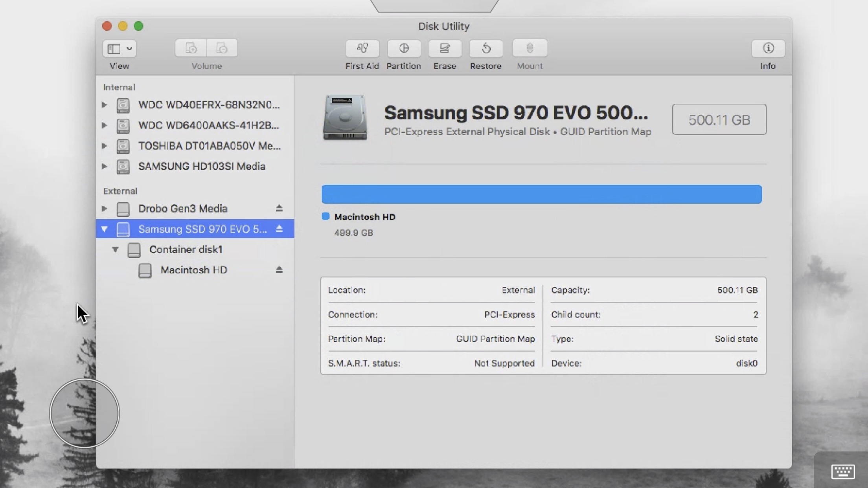Click the PCI-Express connection value
Viewport: 868px width, 488px height.
pyautogui.click(x=509, y=314)
